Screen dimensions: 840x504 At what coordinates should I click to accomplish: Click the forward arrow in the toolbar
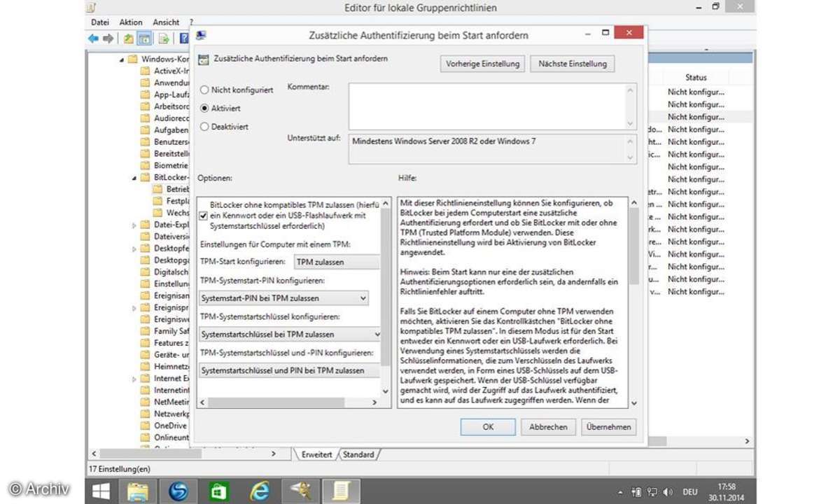click(108, 38)
